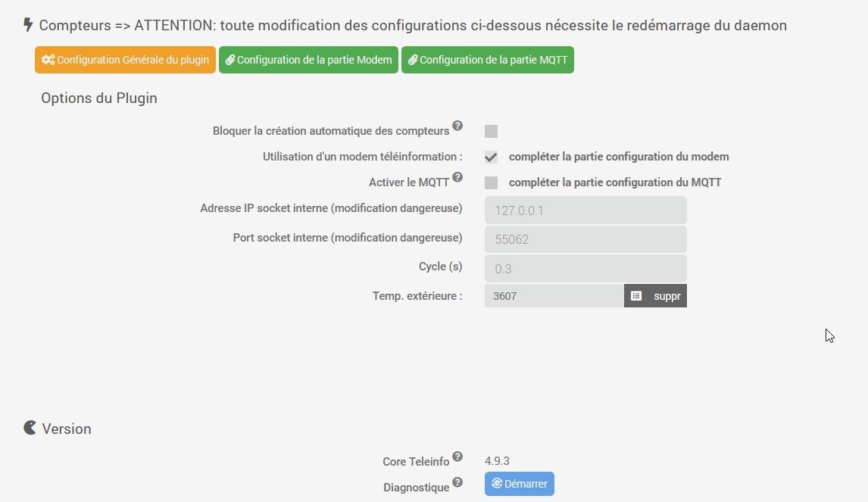Image resolution: width=868 pixels, height=502 pixels.
Task: Click the Temp. extérieure value field
Action: point(554,295)
